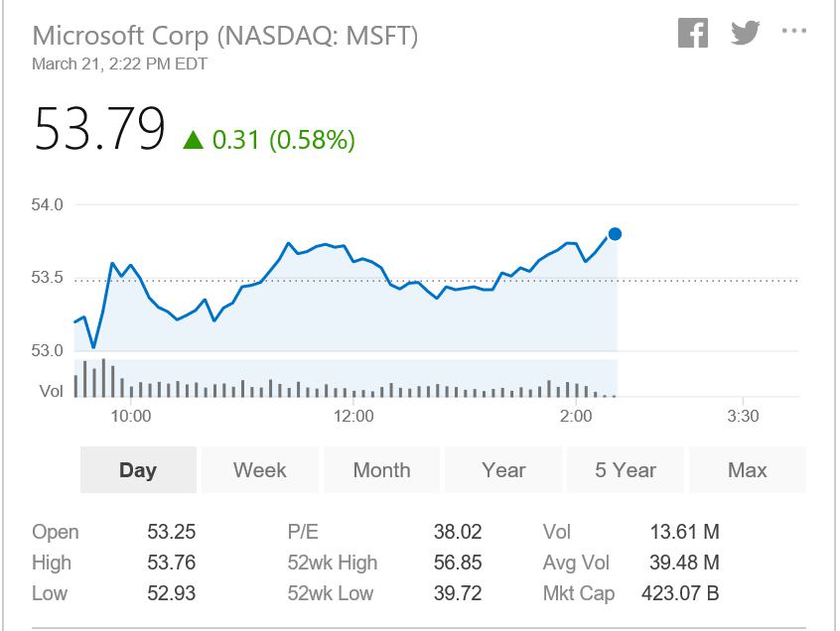Screen dimensions: 840x631
Task: Switch to the Week chart tab
Action: 260,470
